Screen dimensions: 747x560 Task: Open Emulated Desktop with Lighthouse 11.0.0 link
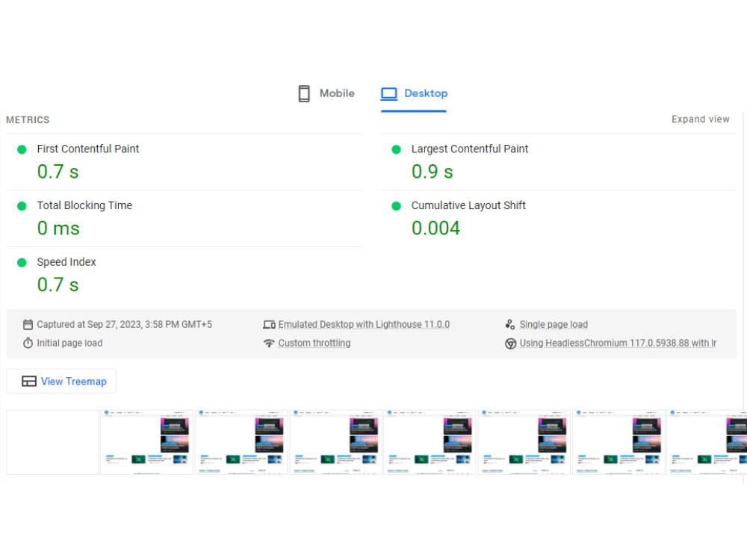click(364, 324)
